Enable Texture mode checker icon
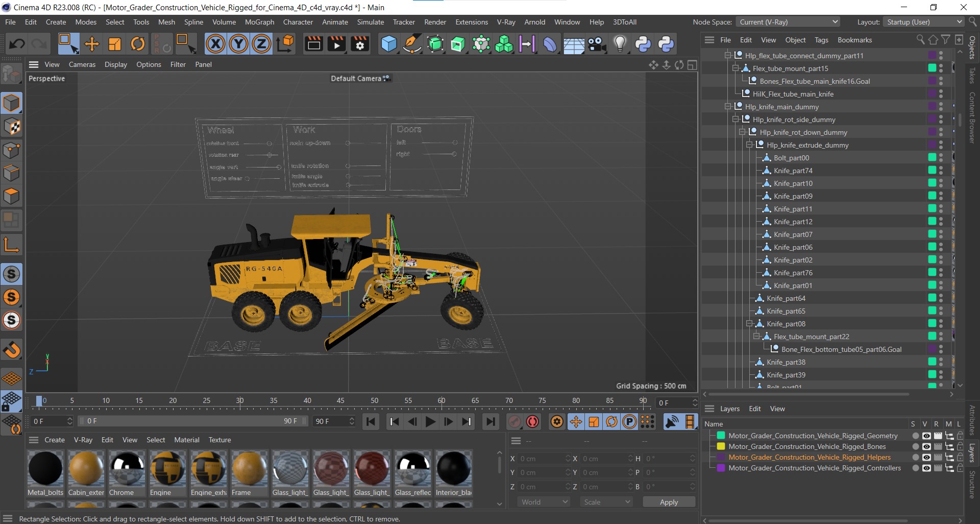 pyautogui.click(x=11, y=127)
